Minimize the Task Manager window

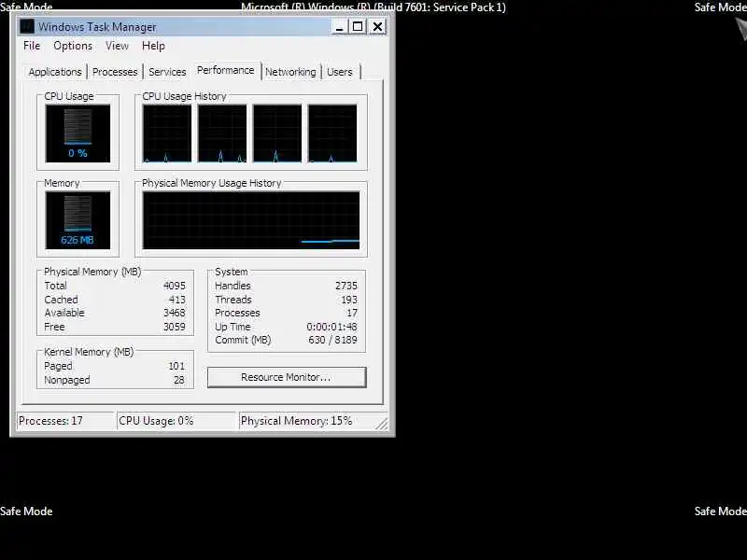pos(339,27)
